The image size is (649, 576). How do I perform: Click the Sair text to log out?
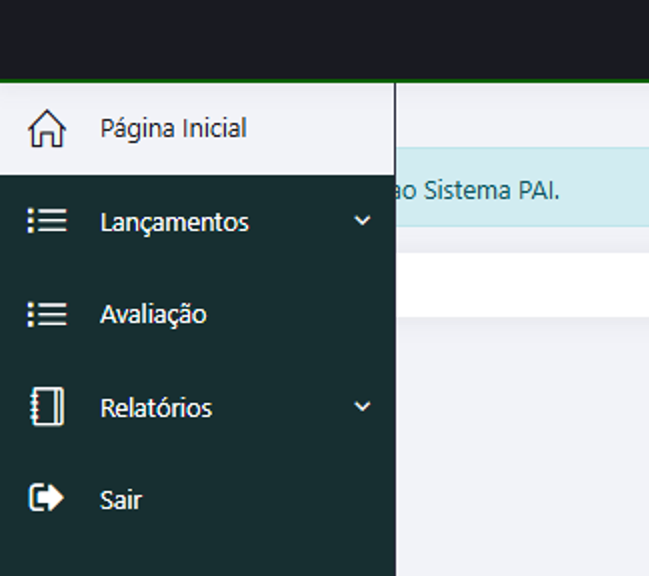point(121,499)
